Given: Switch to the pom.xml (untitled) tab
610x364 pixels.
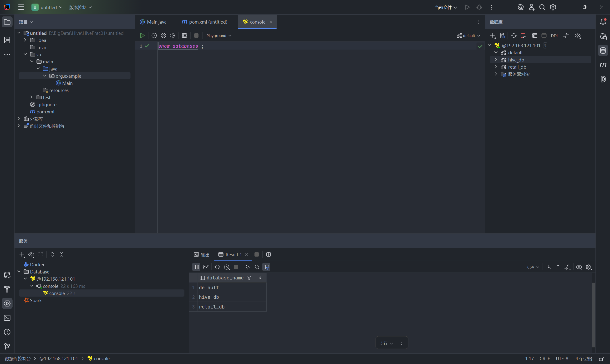Looking at the screenshot, I should click(204, 22).
